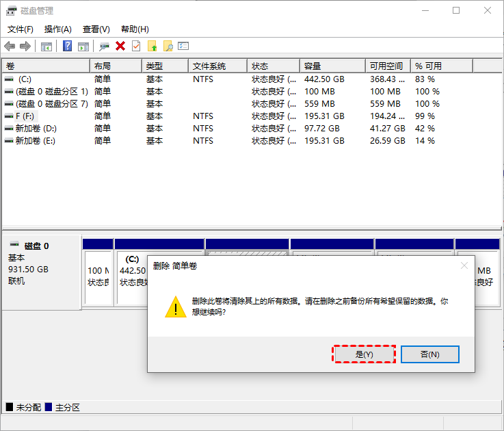The height and width of the screenshot is (431, 504).
Task: Click the Disk Management title bar app icon
Action: click(x=11, y=11)
